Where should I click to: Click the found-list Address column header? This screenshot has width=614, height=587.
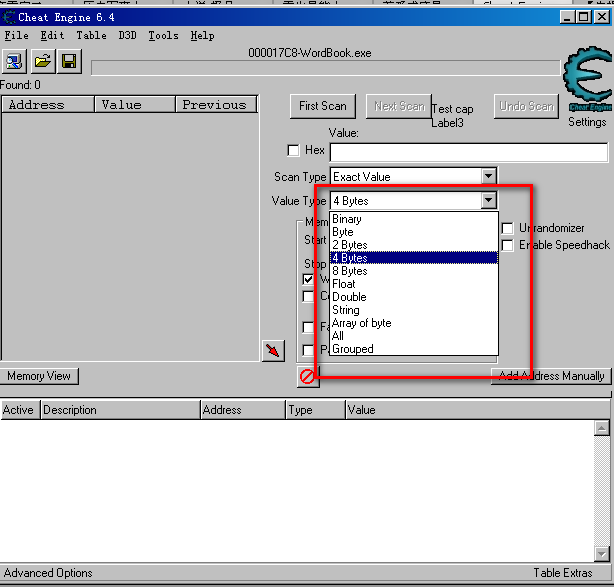48,105
